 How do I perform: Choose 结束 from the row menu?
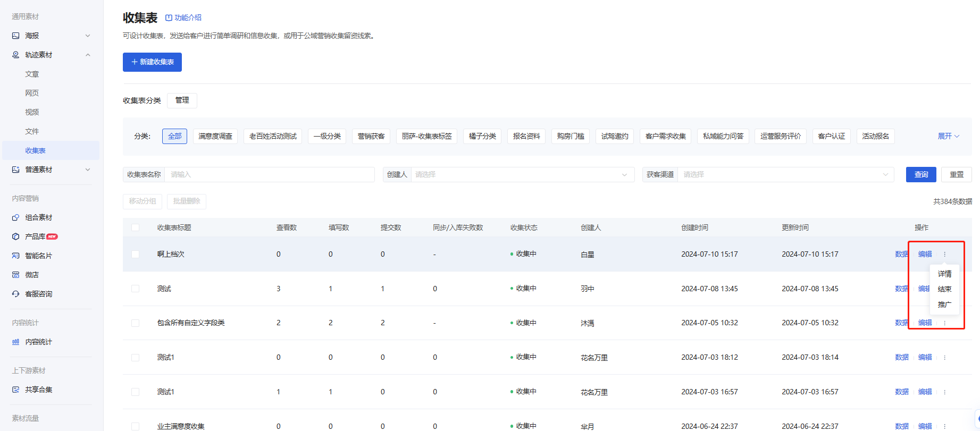[944, 289]
